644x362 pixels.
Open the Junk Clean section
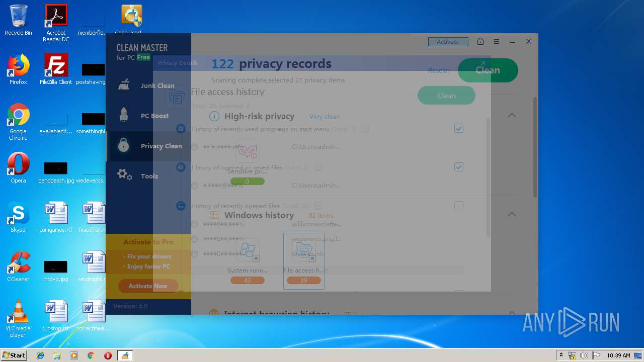(x=148, y=85)
